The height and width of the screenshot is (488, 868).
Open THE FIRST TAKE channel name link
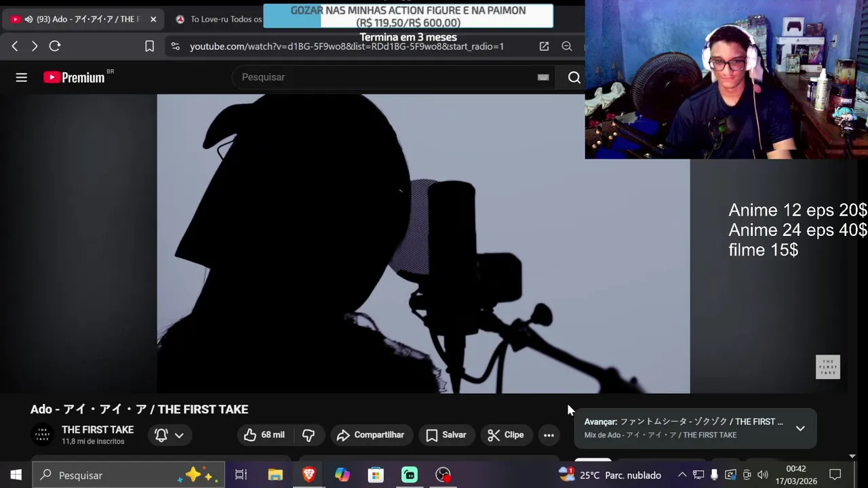tap(98, 430)
